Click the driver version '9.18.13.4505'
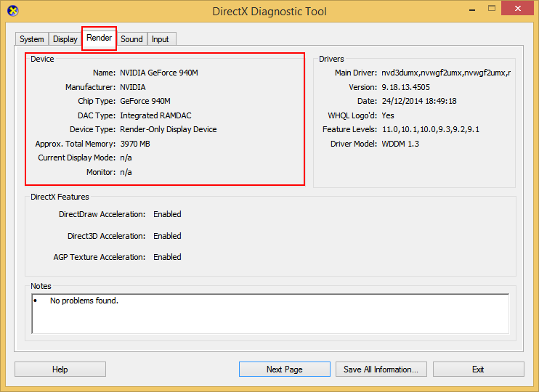 pos(405,87)
